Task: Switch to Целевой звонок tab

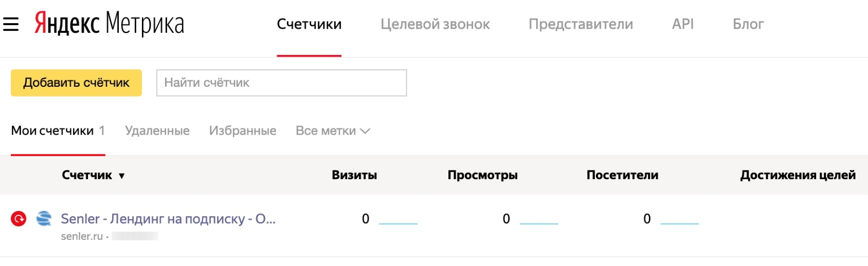Action: (435, 24)
